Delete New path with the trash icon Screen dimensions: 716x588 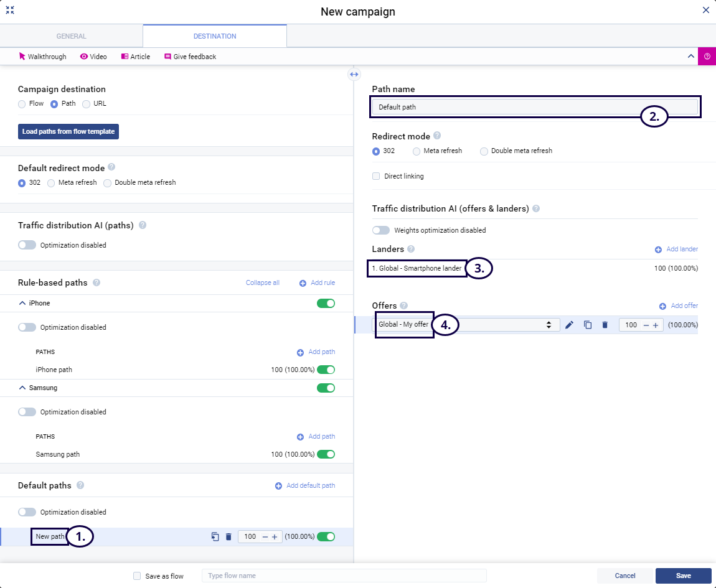(228, 537)
